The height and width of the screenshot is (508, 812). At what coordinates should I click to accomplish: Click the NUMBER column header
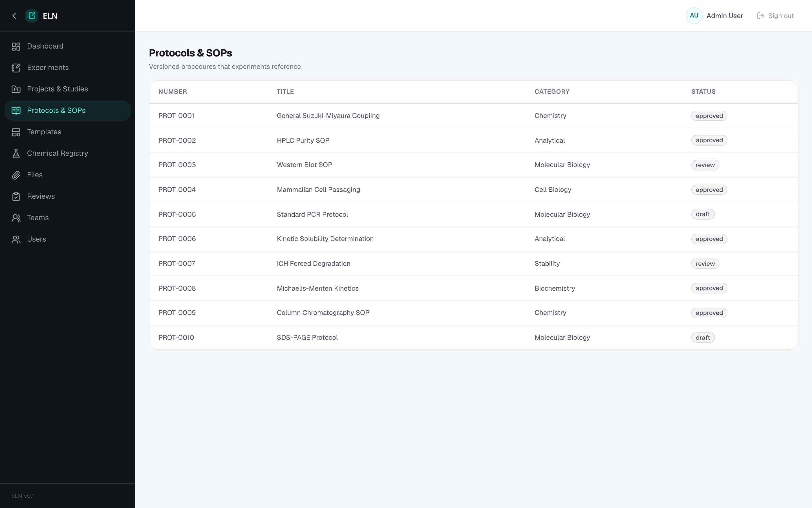173,92
